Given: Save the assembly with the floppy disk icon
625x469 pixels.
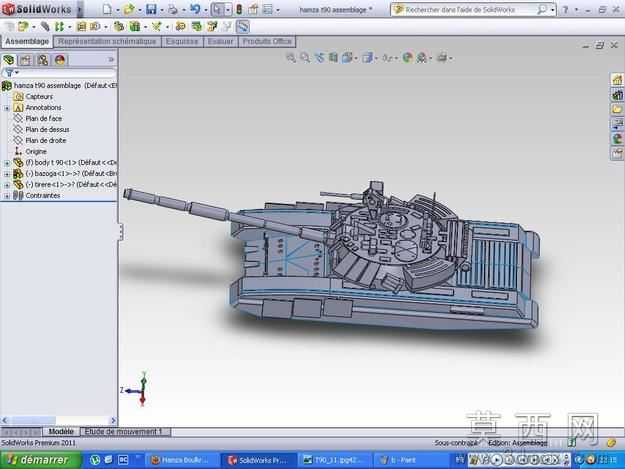Looking at the screenshot, I should [151, 9].
